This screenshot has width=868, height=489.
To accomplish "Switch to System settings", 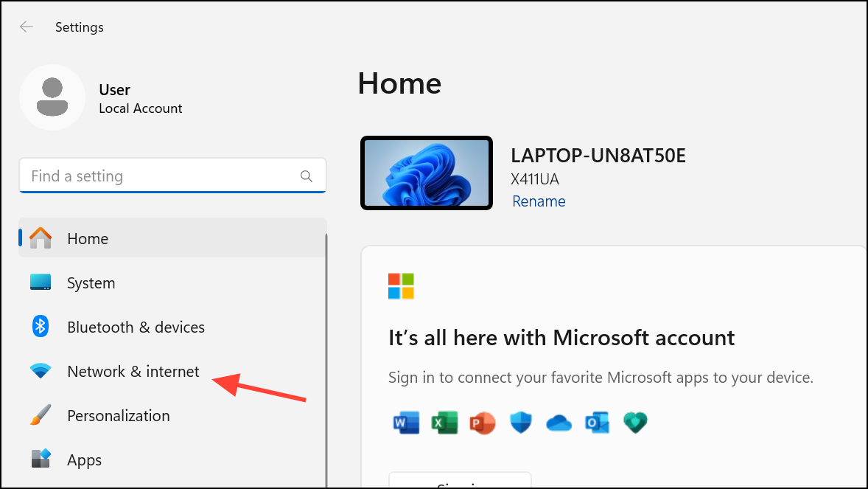I will (91, 282).
